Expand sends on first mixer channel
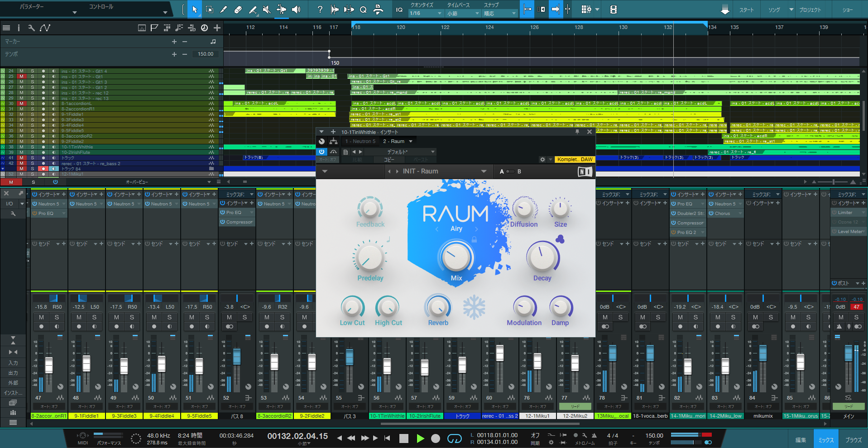 tap(58, 244)
